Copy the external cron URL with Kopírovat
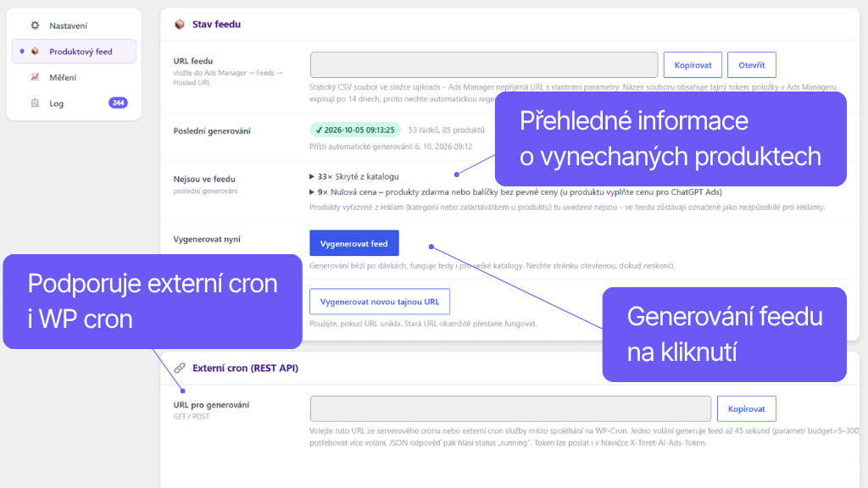 coord(746,409)
